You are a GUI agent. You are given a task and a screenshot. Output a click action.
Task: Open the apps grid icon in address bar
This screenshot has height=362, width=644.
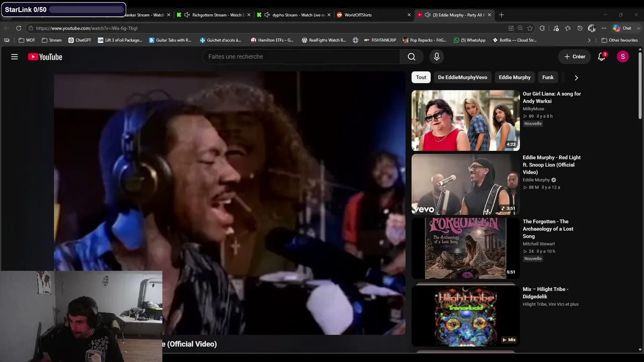[511, 28]
